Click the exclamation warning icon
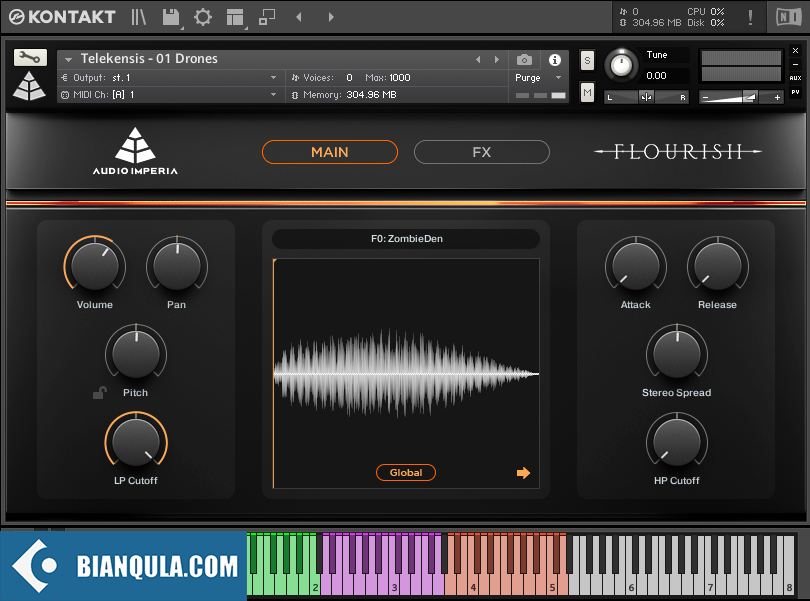This screenshot has height=601, width=810. 750,17
